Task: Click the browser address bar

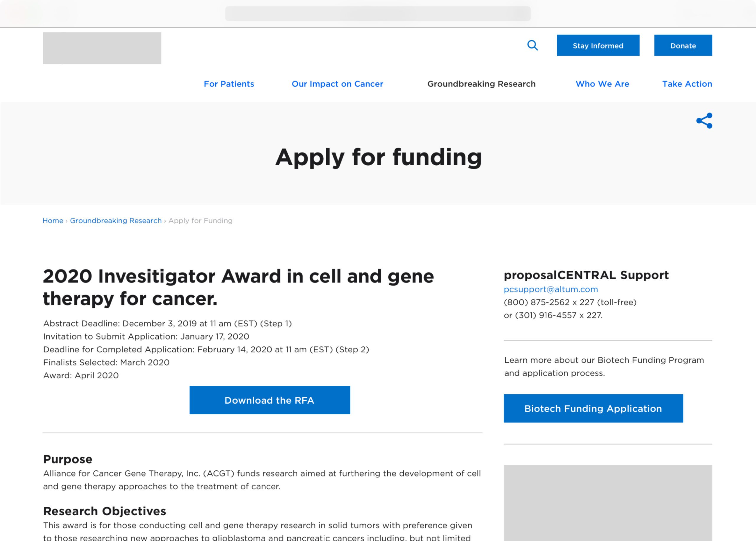Action: [x=378, y=14]
